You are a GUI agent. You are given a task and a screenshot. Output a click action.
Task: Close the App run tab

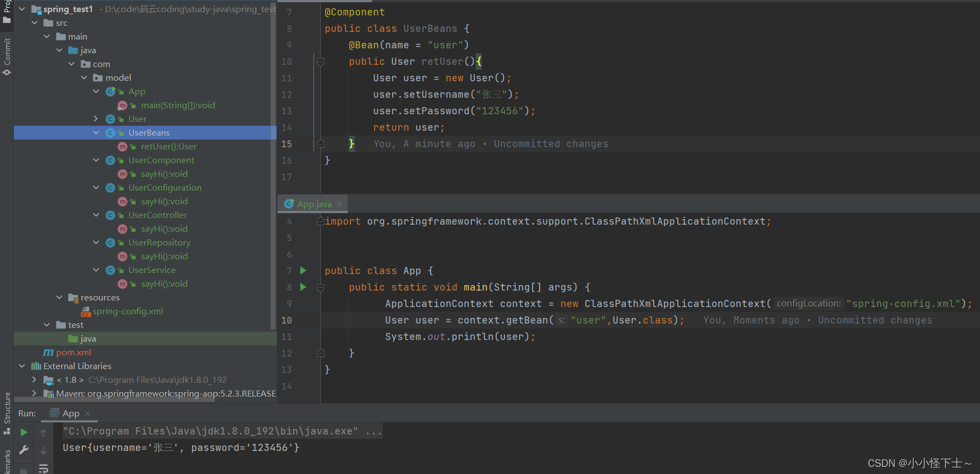pyautogui.click(x=87, y=414)
